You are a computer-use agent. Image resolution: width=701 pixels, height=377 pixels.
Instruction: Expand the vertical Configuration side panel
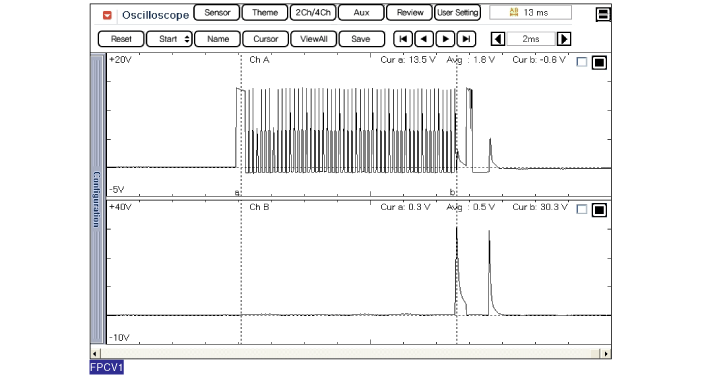[97, 199]
